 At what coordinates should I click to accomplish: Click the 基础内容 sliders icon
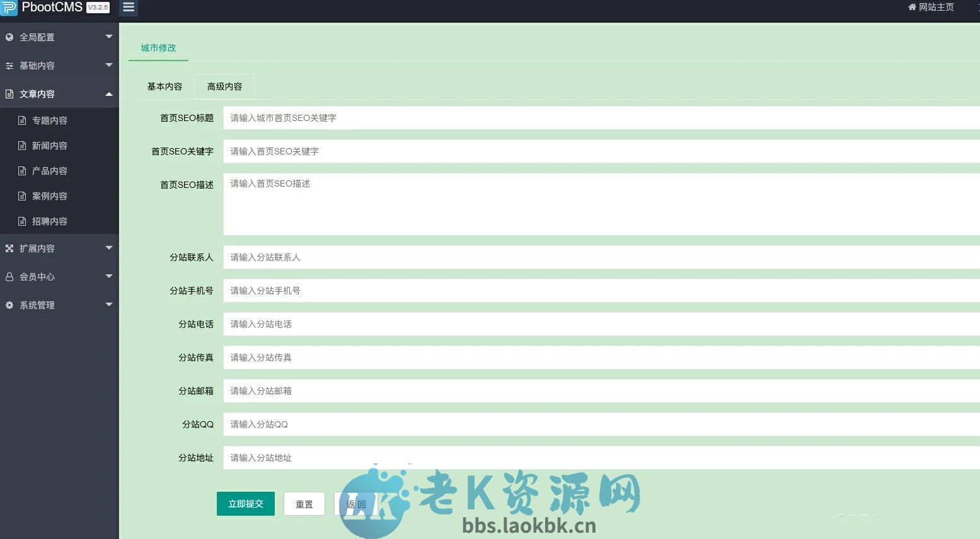(x=9, y=65)
